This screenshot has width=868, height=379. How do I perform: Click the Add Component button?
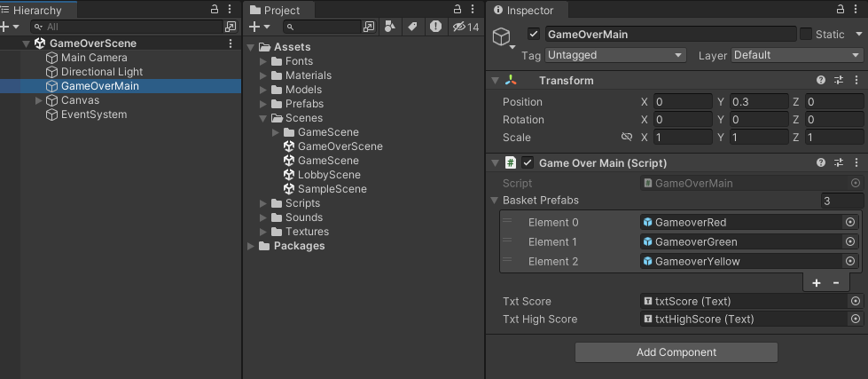point(676,352)
